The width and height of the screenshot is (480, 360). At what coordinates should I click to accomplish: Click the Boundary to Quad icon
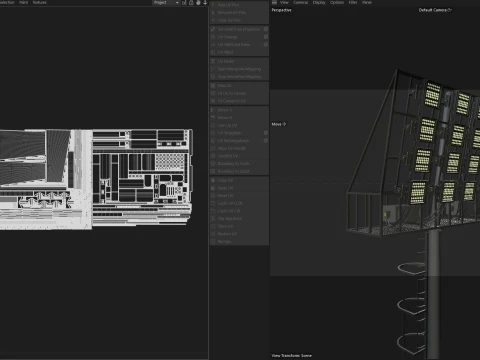coord(213,171)
